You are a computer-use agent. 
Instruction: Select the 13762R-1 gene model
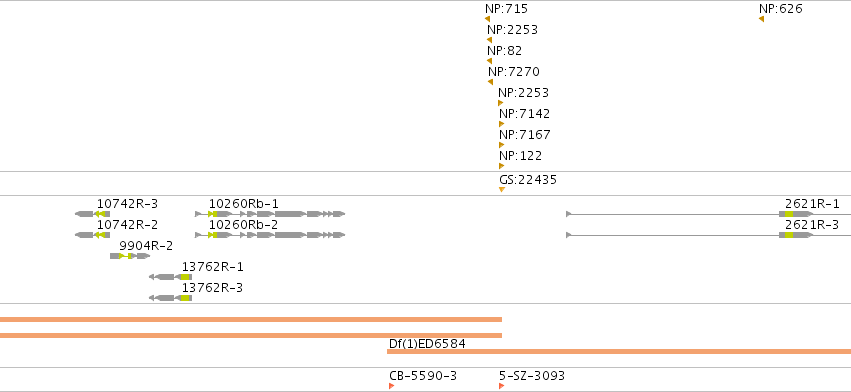pyautogui.click(x=170, y=277)
